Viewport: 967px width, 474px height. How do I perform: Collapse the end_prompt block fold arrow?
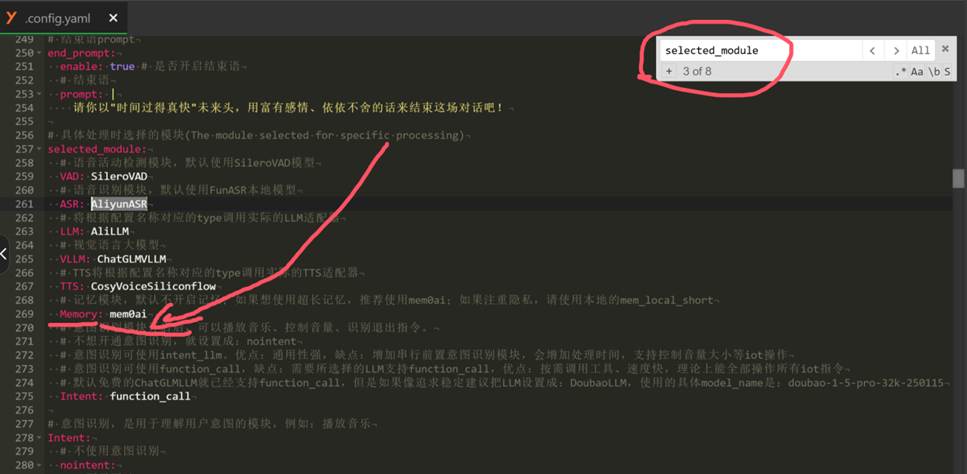click(x=39, y=53)
